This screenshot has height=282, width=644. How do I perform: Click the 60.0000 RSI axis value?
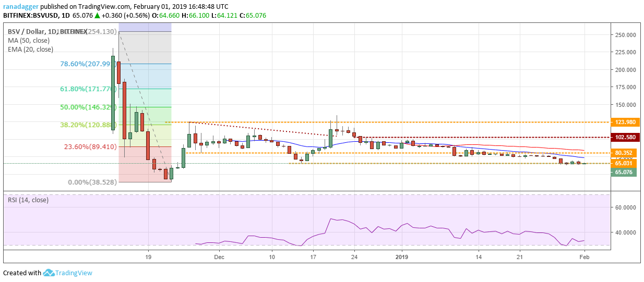(626, 207)
